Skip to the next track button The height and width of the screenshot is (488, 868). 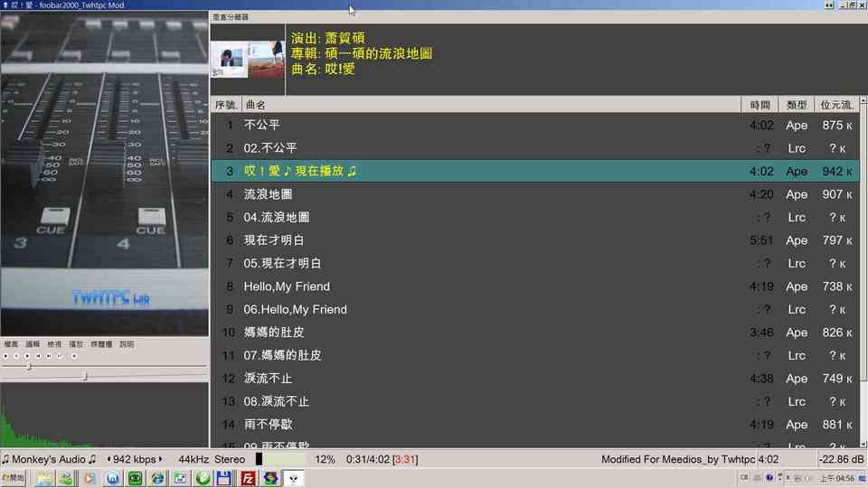pyautogui.click(x=49, y=356)
